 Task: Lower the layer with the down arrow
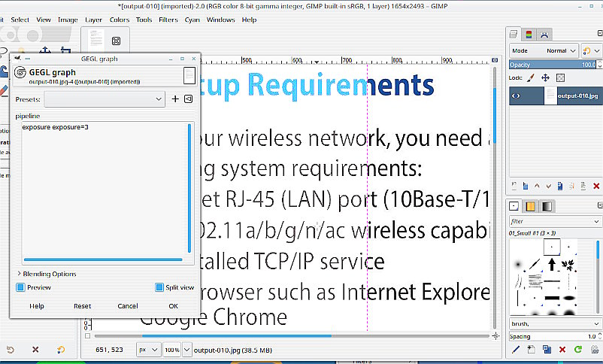point(548,186)
